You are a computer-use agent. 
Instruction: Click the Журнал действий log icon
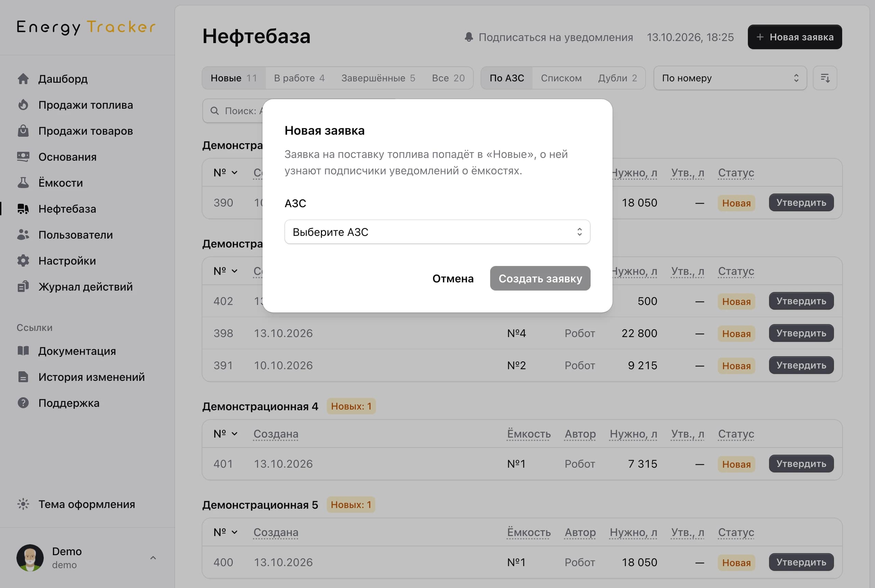pyautogui.click(x=23, y=286)
